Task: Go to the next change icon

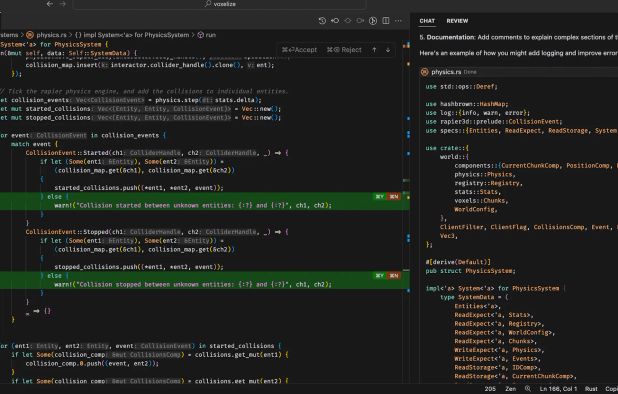Action: point(360,20)
